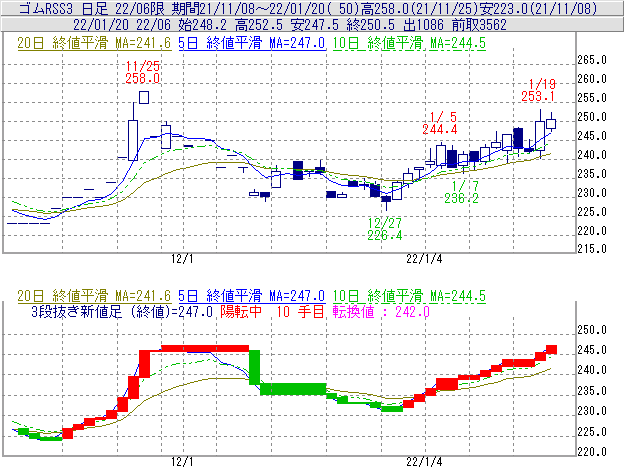This screenshot has height=475, width=624.
Task: Click the last red block in new-price chart
Action: [551, 350]
